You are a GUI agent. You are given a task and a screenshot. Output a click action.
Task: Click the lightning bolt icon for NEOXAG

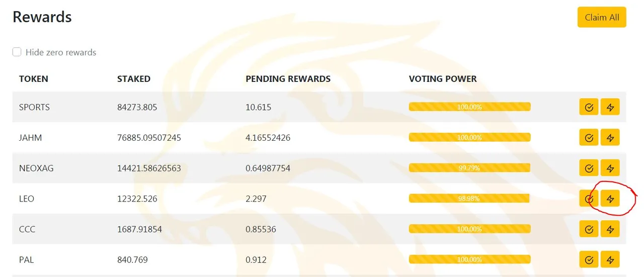[x=610, y=168]
